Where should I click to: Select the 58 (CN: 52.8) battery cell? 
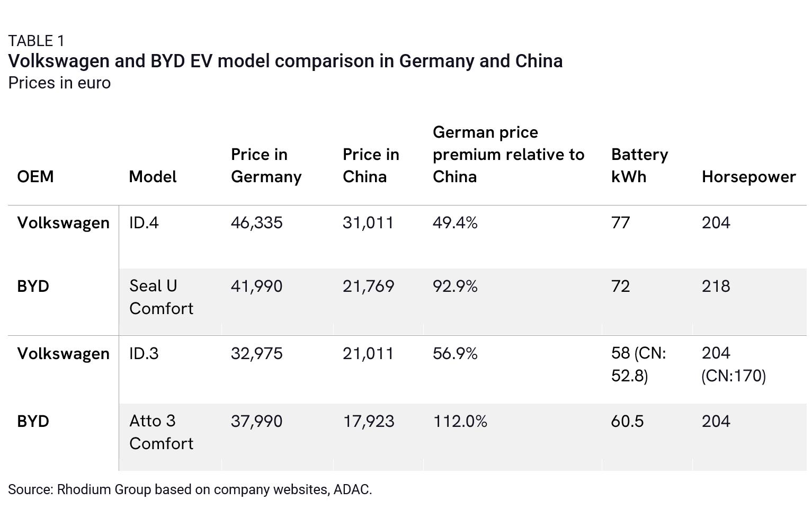pyautogui.click(x=639, y=364)
